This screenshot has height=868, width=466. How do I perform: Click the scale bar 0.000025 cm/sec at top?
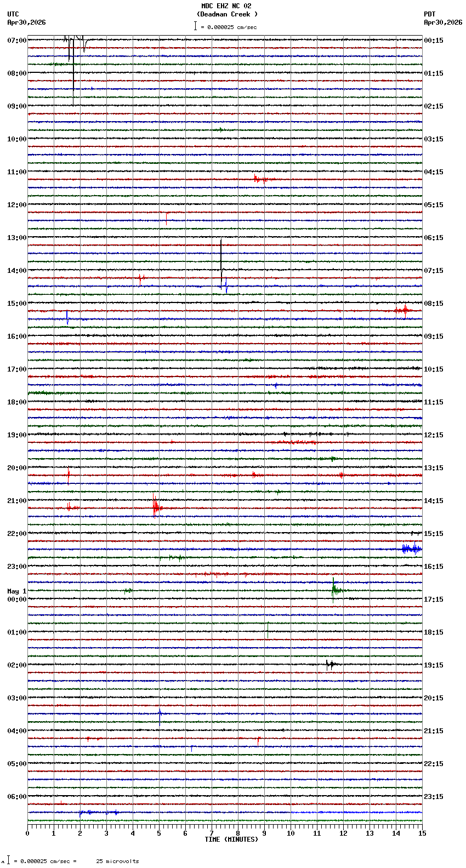(x=225, y=26)
